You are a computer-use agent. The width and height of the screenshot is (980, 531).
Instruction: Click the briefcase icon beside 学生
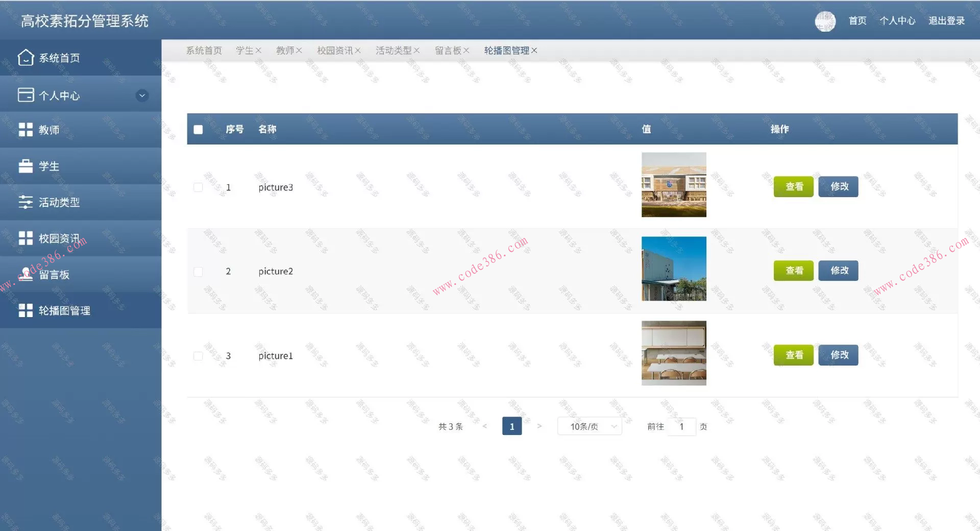tap(26, 166)
